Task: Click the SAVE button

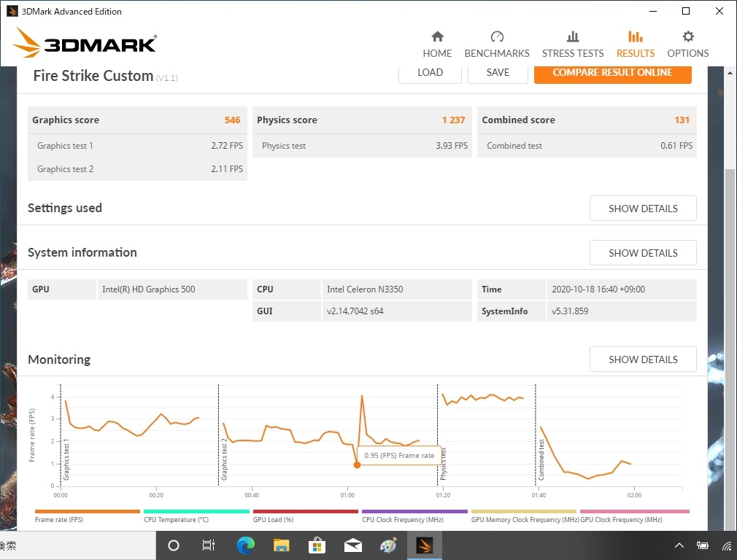Action: coord(498,74)
